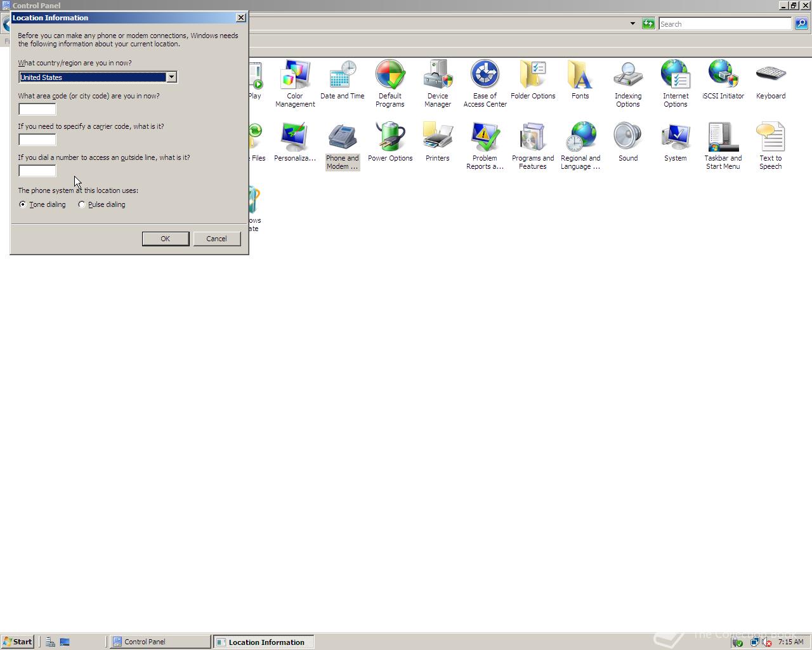Launch Device Manager
This screenshot has height=650, width=812.
438,84
